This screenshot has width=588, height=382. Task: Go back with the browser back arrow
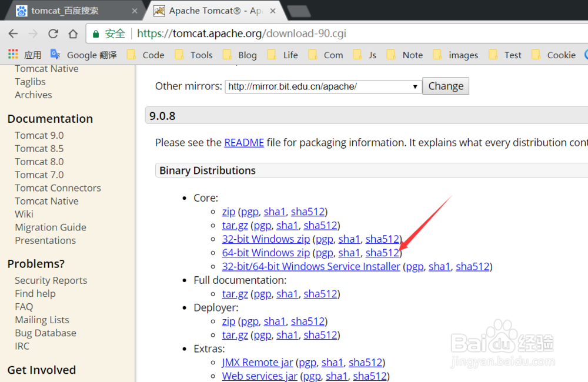tap(13, 33)
